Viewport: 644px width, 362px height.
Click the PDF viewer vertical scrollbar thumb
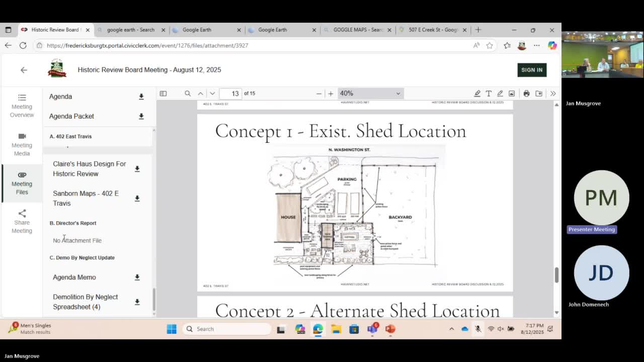point(556,275)
